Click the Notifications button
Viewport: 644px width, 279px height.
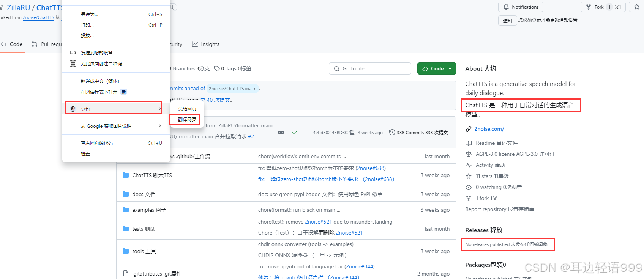coord(521,7)
